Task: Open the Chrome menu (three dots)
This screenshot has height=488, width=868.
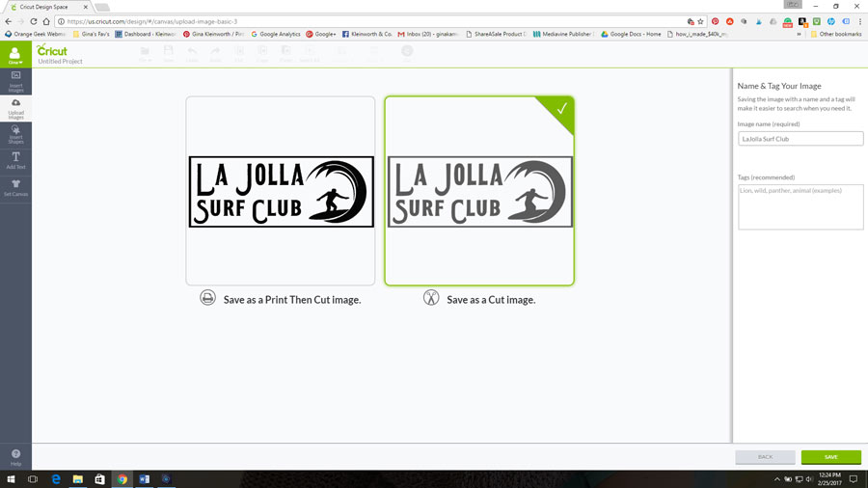Action: pyautogui.click(x=860, y=21)
